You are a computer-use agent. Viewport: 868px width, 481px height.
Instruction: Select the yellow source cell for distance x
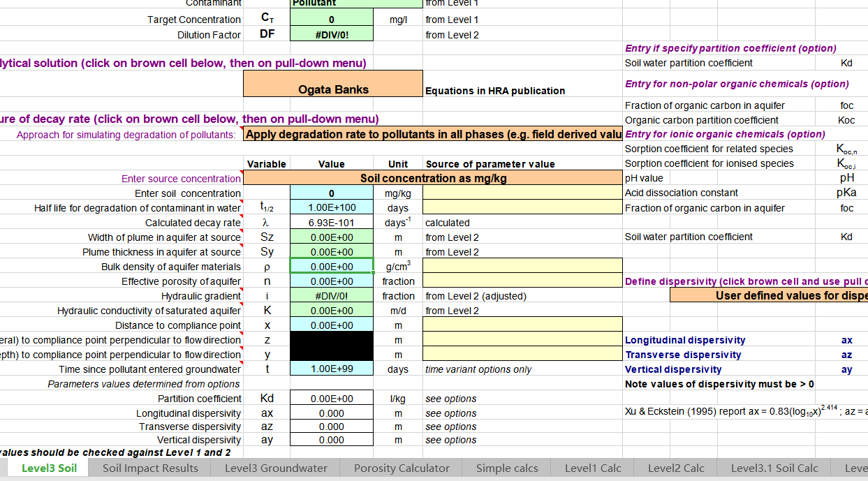[x=522, y=325]
